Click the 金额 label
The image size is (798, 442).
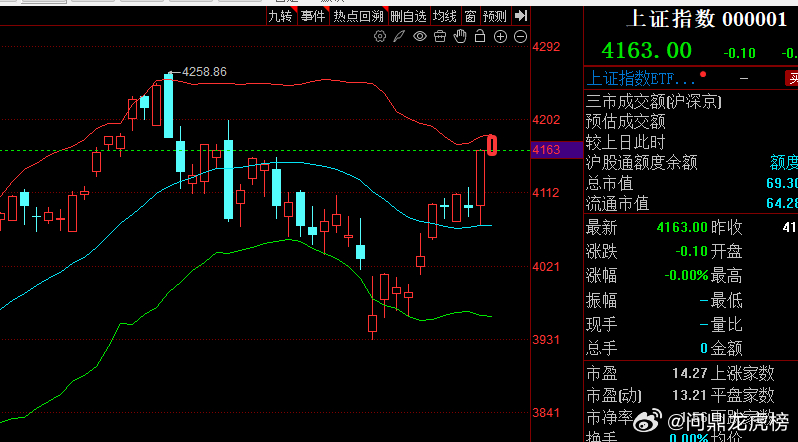pyautogui.click(x=727, y=349)
